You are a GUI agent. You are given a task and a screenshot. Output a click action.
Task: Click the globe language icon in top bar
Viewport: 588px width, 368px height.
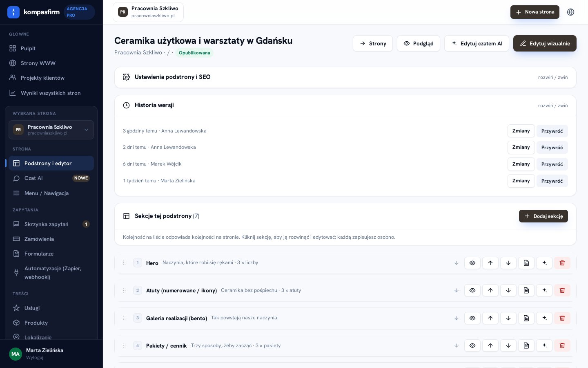[x=570, y=12]
